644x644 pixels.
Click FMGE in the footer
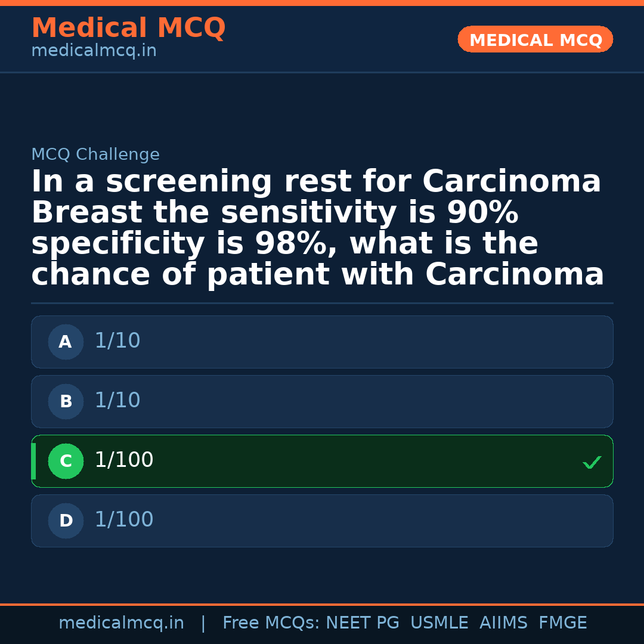[563, 623]
